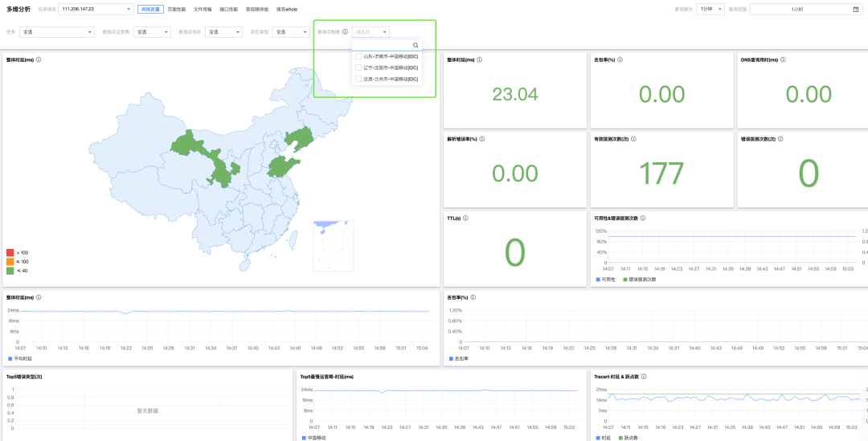Click 23.04 overall latency value
Viewport: 868px width, 441px height.
coord(515,94)
